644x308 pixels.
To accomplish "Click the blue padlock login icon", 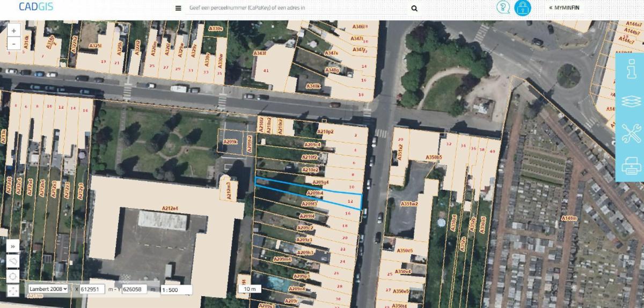I will click(522, 8).
